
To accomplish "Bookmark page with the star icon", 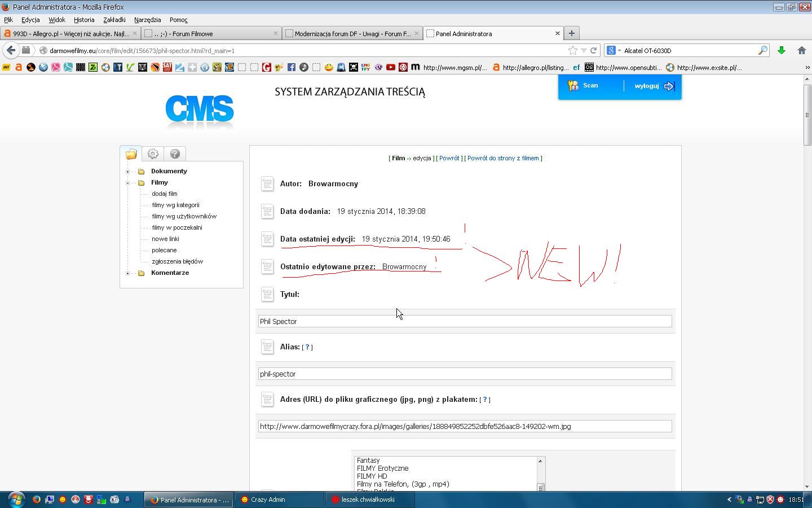I will point(573,50).
